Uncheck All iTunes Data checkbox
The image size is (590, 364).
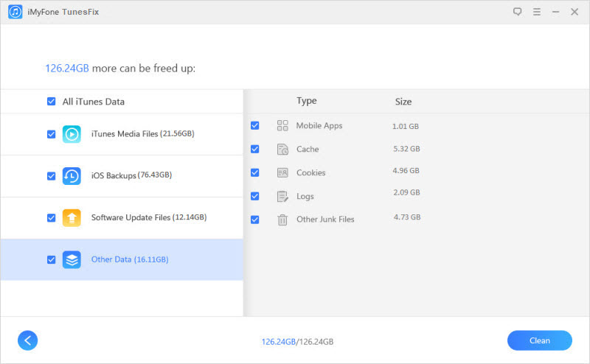[x=52, y=102]
